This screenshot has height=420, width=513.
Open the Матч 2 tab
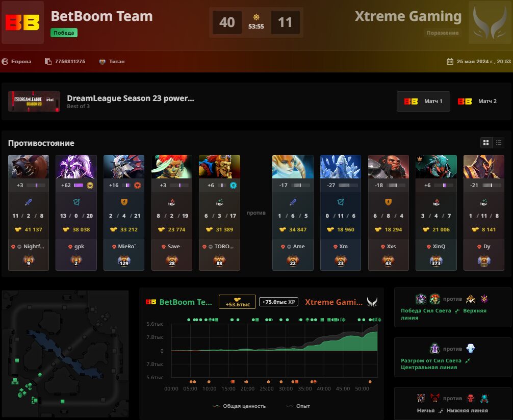click(x=477, y=101)
